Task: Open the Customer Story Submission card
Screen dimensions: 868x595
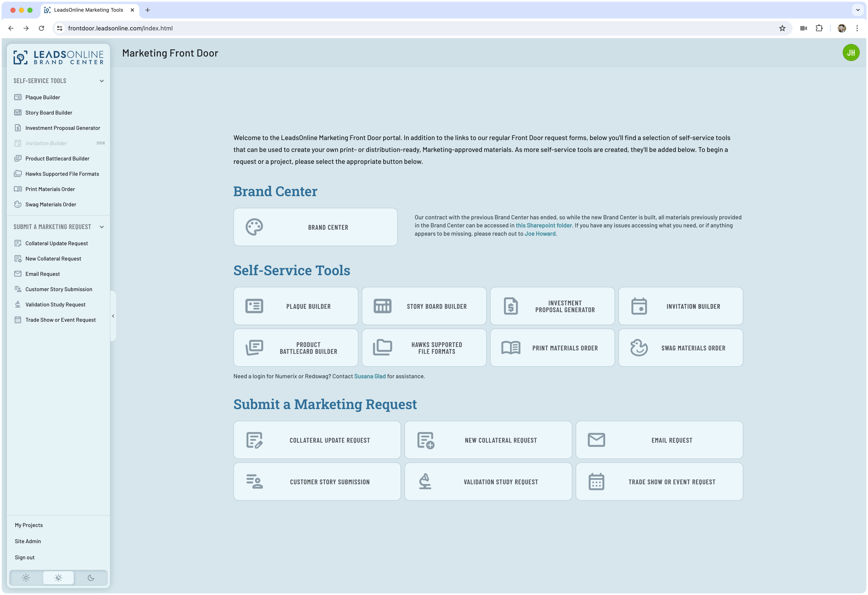Action: tap(317, 482)
